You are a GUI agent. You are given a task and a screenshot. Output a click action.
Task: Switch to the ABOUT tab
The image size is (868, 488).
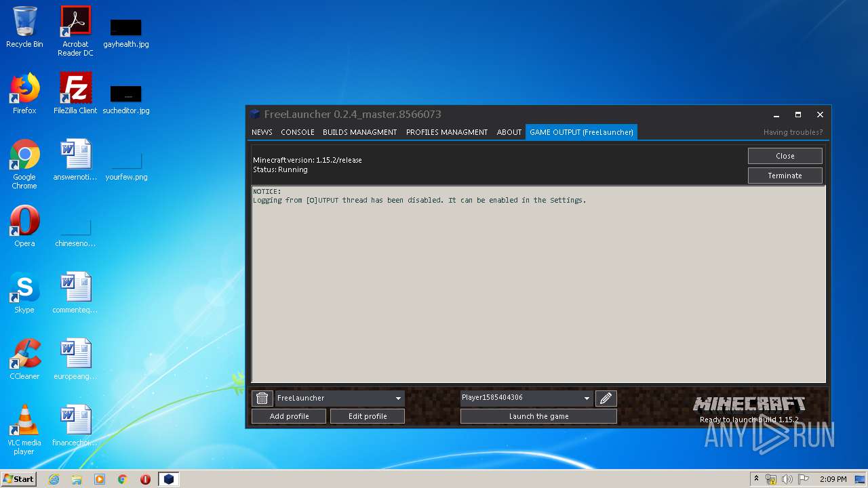(x=509, y=132)
